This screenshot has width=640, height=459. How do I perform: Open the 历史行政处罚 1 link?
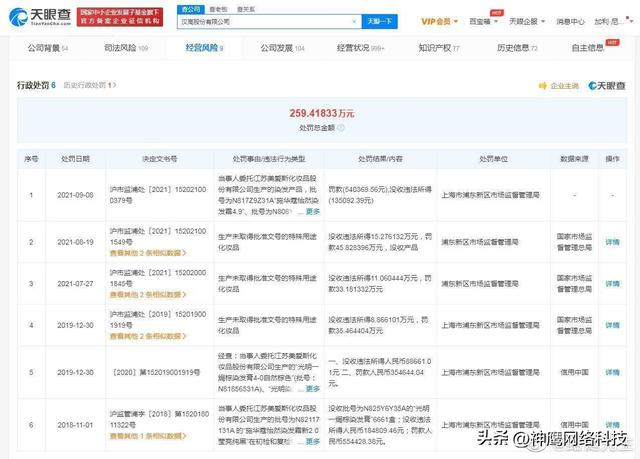(90, 85)
